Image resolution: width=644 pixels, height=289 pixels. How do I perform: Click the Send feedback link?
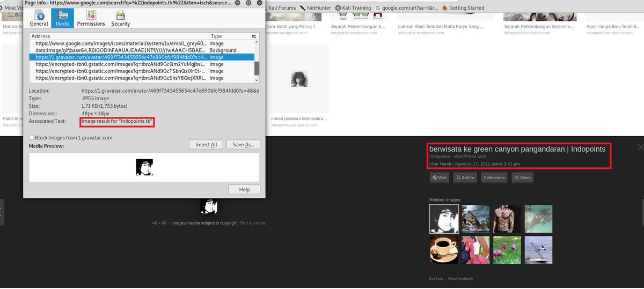(x=460, y=279)
